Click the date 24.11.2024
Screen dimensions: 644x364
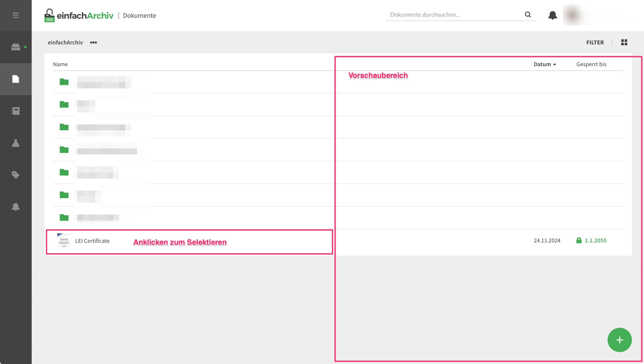(x=547, y=240)
